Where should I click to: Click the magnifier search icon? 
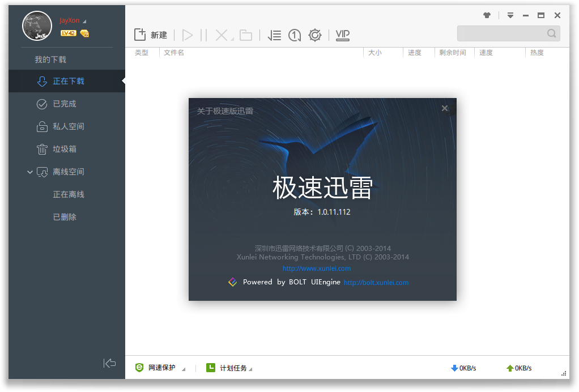552,33
